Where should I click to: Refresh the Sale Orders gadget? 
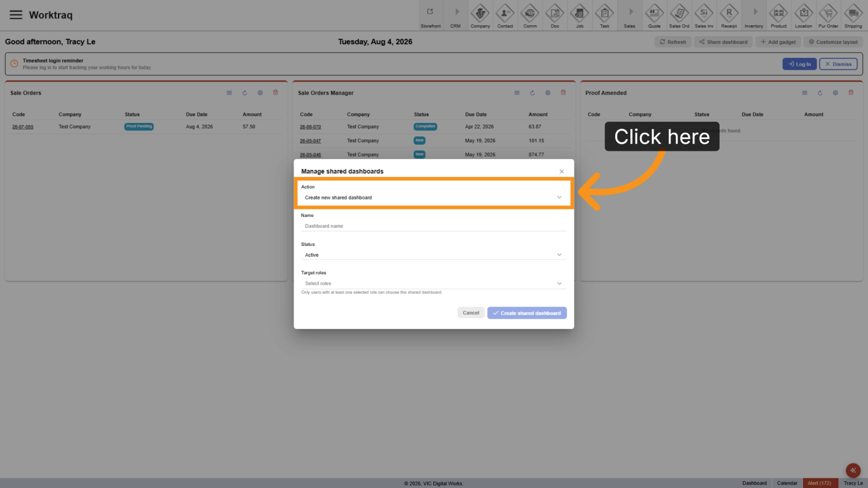pyautogui.click(x=245, y=93)
